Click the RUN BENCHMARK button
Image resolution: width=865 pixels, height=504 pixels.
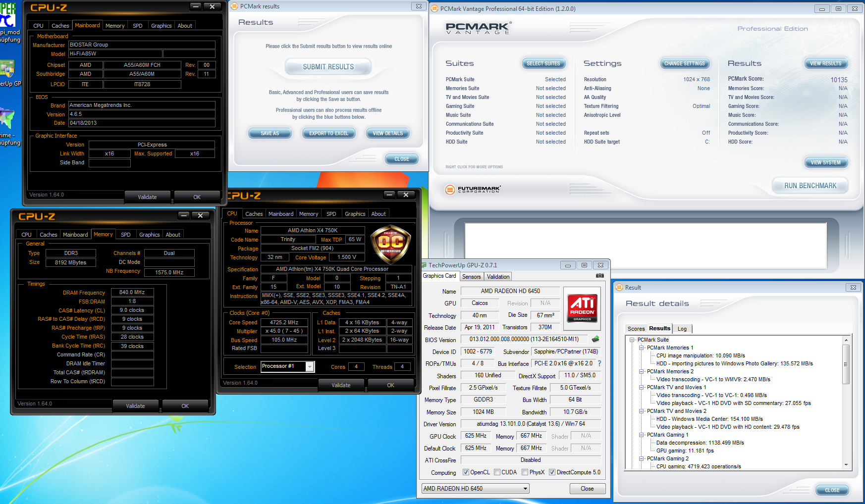tap(810, 186)
